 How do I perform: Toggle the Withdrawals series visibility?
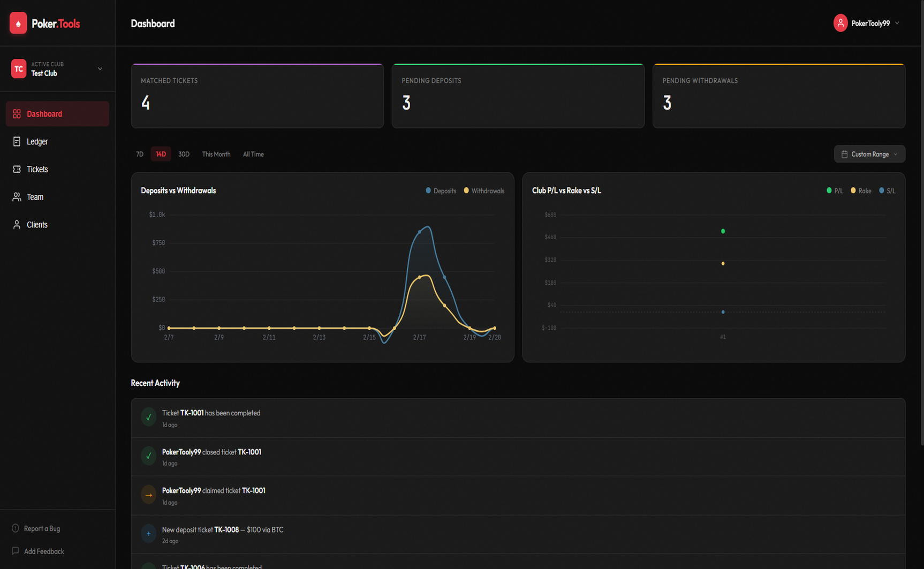[x=484, y=191]
